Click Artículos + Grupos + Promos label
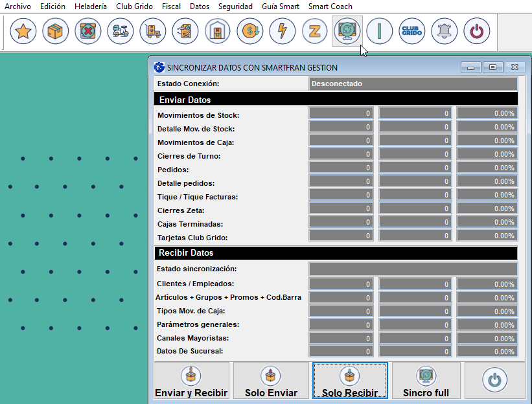The height and width of the screenshot is (404, 532). tap(228, 297)
